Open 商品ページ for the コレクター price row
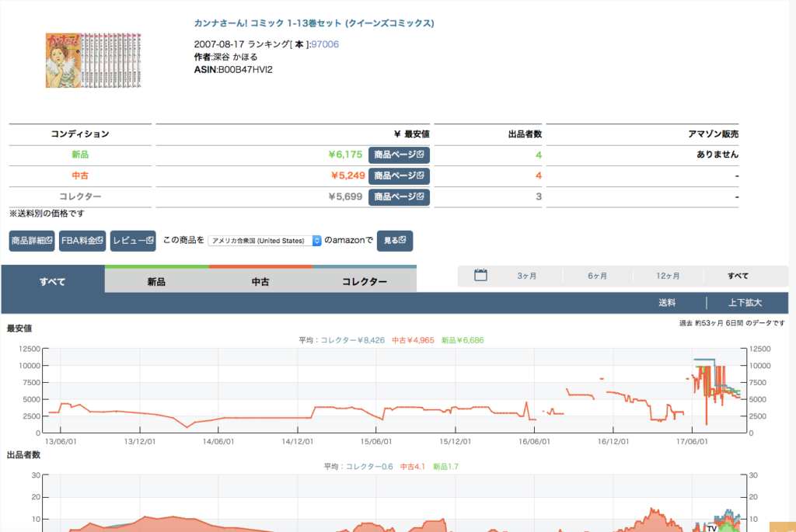This screenshot has height=532, width=796. click(399, 196)
